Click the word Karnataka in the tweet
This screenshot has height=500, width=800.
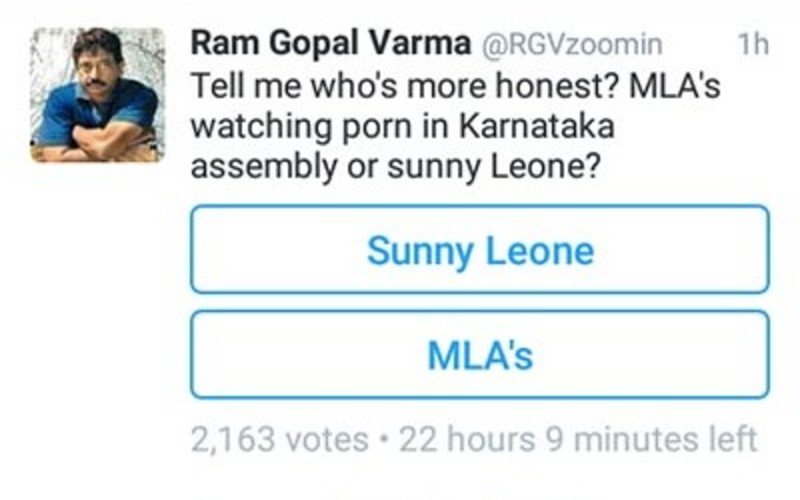click(x=536, y=126)
